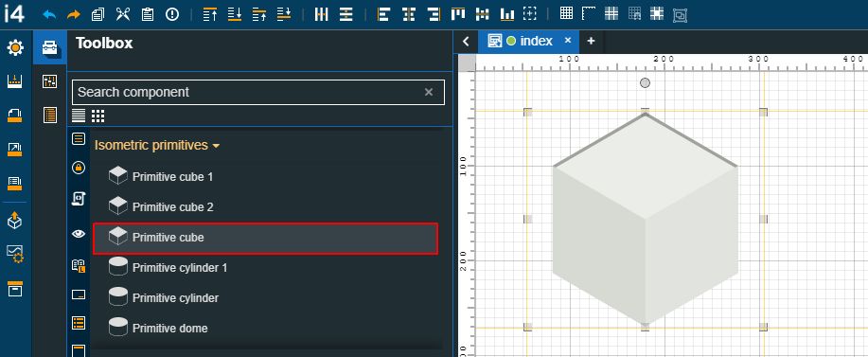Open the gear settings sidebar icon

pyautogui.click(x=15, y=48)
